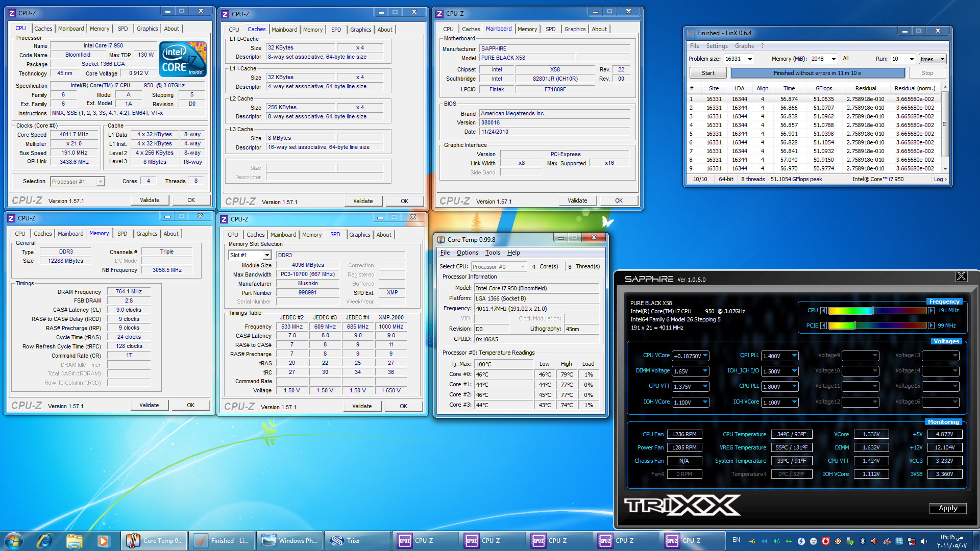Open the Run count dropdown in LinX
The image size is (980, 551).
point(911,59)
